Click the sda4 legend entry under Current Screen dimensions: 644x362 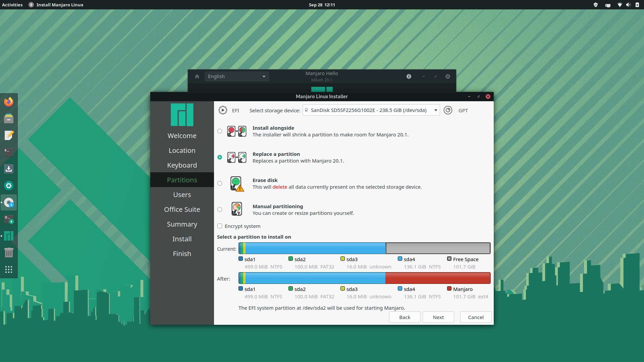point(419,263)
